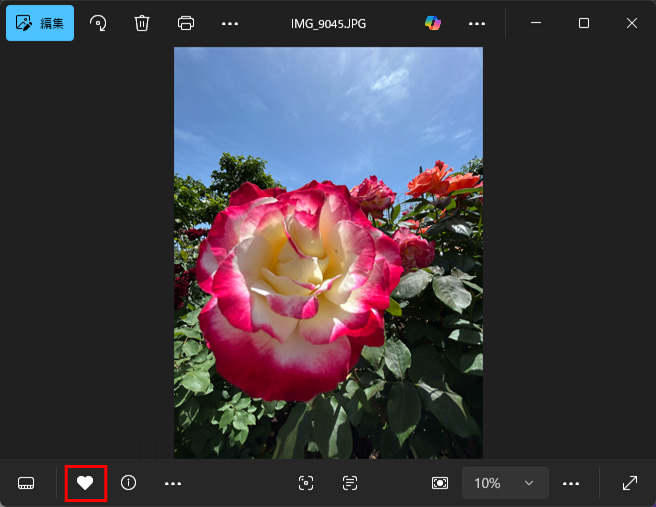Minimize the Photos window

pyautogui.click(x=536, y=23)
